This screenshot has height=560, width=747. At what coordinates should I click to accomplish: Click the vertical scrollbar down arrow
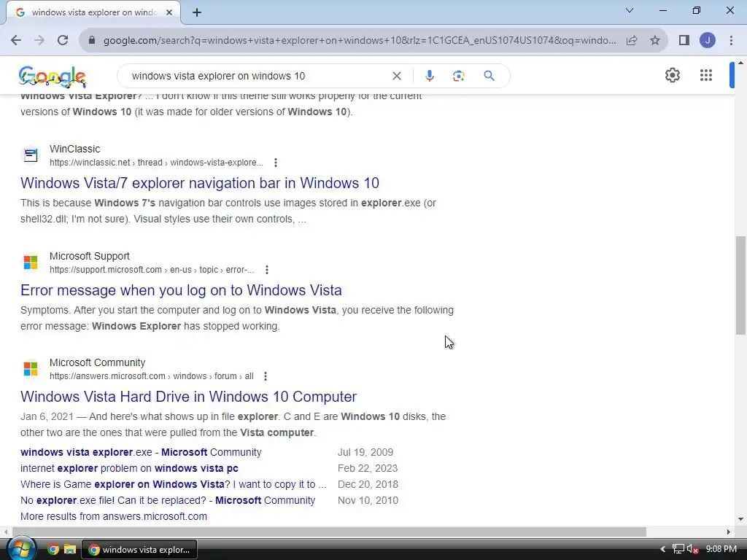coord(740,519)
